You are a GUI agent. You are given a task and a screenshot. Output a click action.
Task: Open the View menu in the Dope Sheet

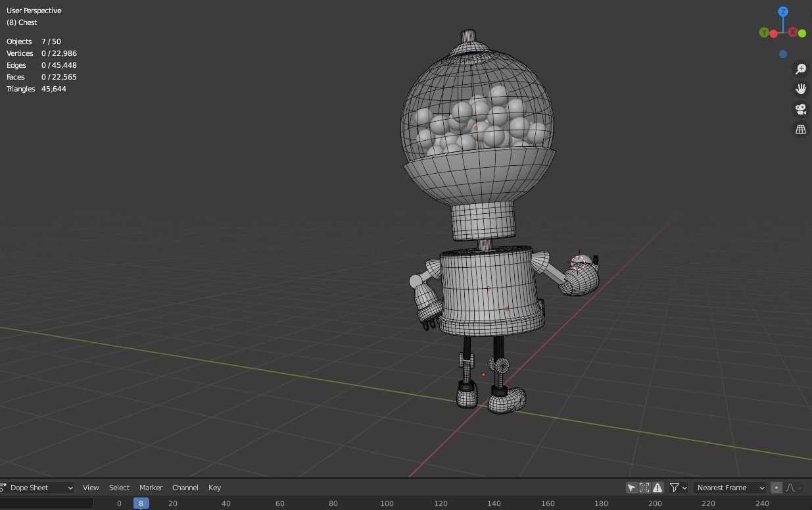91,488
